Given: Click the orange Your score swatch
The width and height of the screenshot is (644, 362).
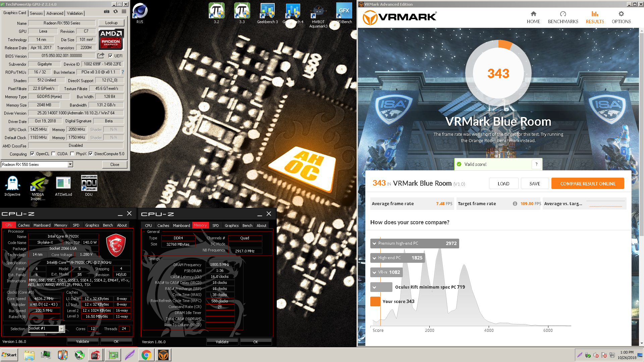Looking at the screenshot, I should 375,302.
